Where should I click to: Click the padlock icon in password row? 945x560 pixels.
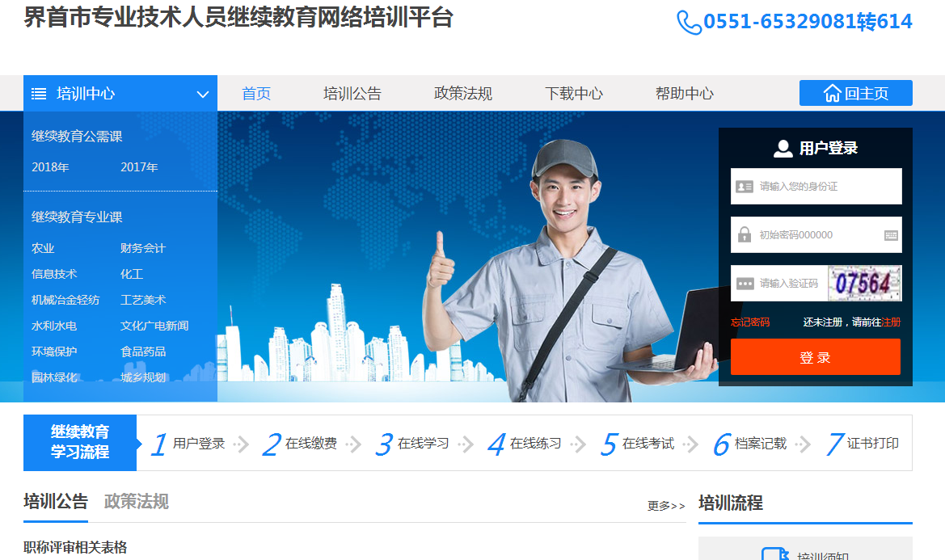(x=745, y=235)
